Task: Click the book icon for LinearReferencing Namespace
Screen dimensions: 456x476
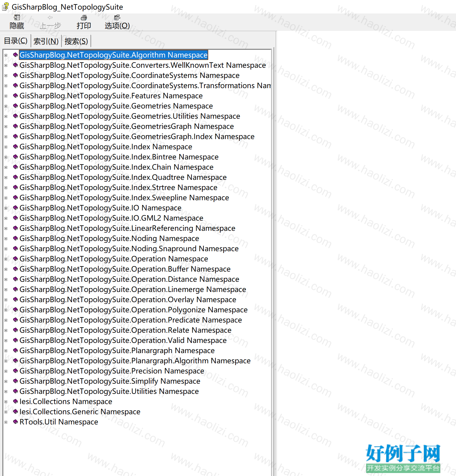Action: click(x=16, y=228)
